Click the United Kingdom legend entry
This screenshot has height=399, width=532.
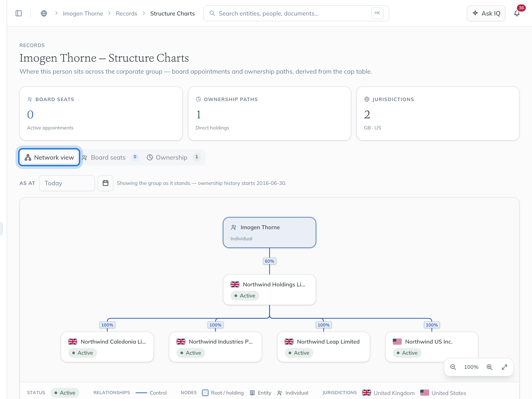tap(388, 393)
